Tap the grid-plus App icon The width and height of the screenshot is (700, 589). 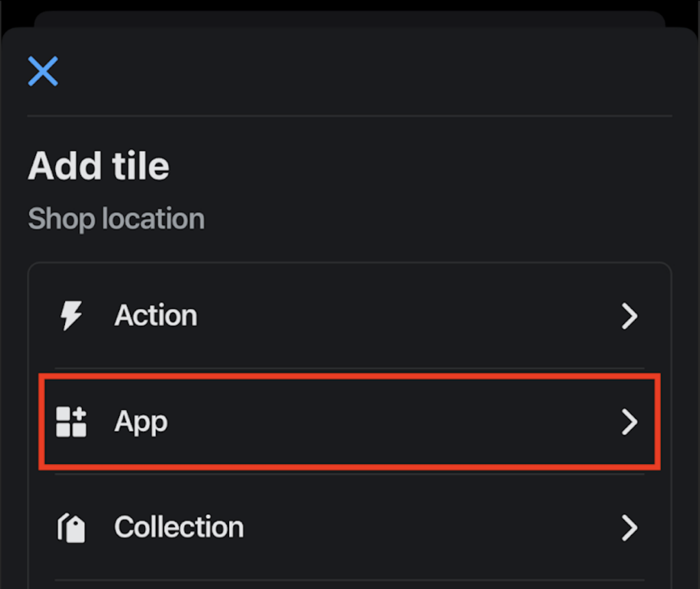pos(71,422)
